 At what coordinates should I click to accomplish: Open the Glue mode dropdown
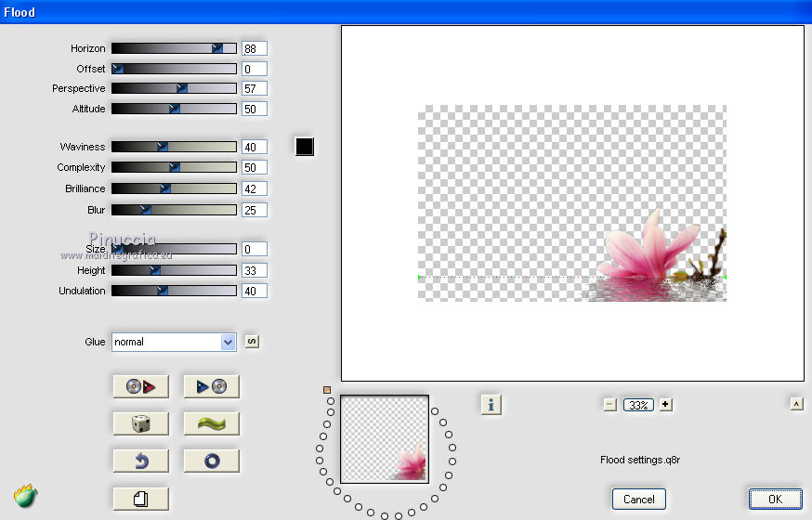click(174, 342)
